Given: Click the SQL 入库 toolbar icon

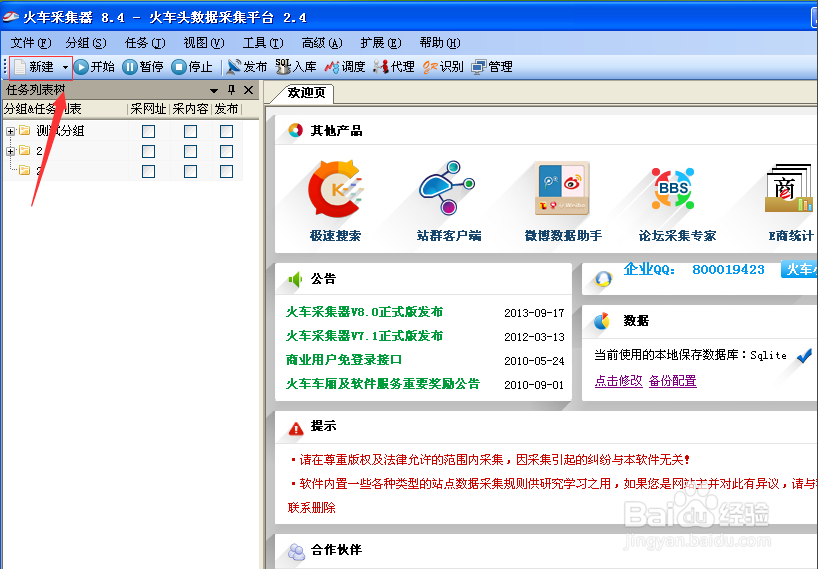Looking at the screenshot, I should tap(283, 66).
